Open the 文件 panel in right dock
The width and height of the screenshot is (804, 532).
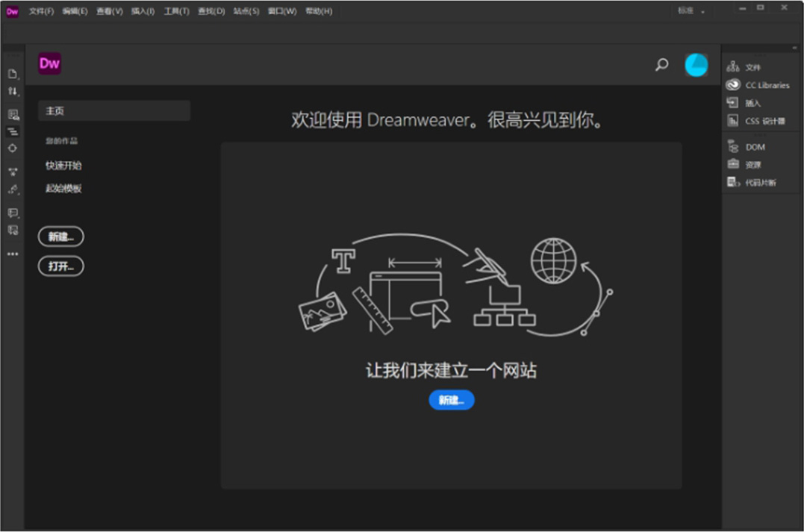click(744, 67)
